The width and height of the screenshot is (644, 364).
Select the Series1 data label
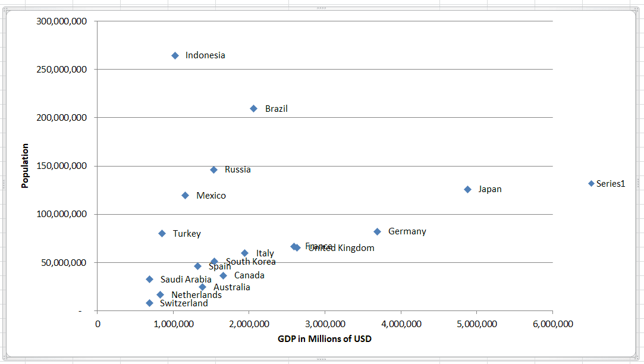(x=611, y=184)
